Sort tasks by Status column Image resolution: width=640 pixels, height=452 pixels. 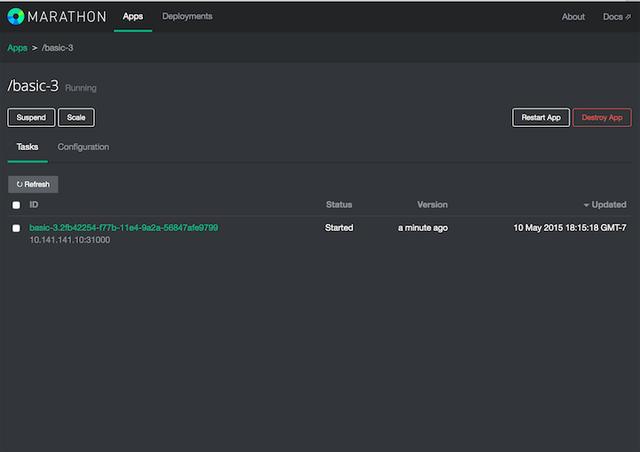339,205
